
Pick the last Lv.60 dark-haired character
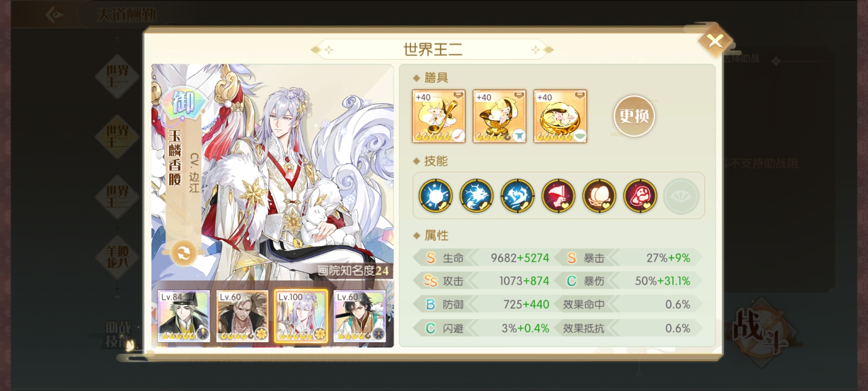point(359,316)
